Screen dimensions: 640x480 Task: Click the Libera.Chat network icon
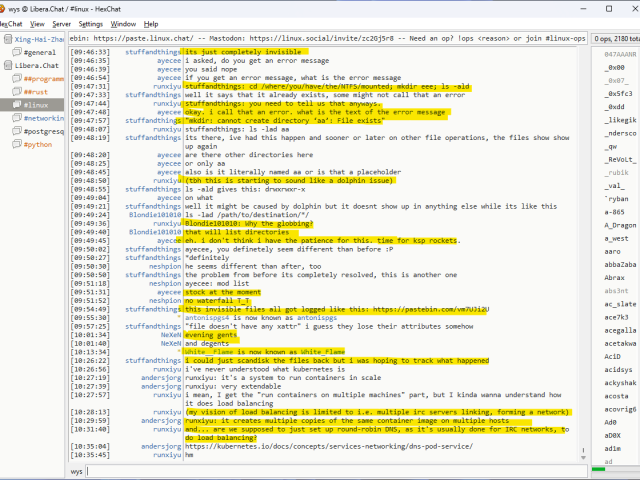[x=7, y=65]
